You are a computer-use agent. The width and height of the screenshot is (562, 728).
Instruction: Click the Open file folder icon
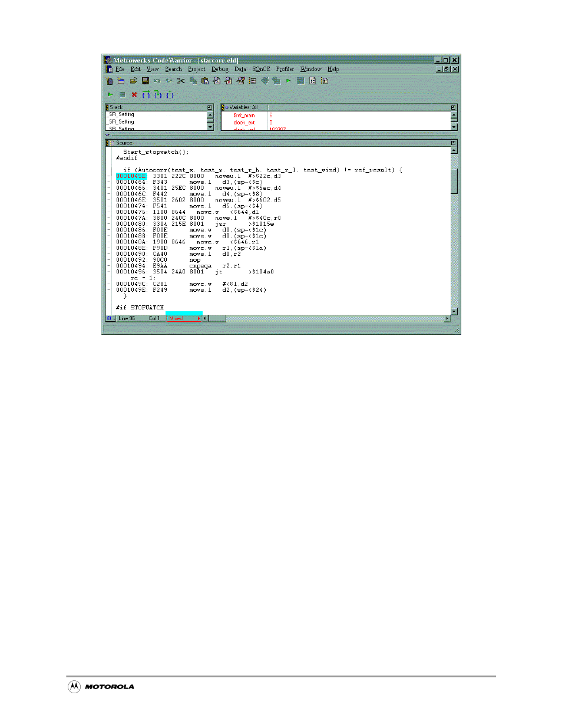pyautogui.click(x=133, y=81)
